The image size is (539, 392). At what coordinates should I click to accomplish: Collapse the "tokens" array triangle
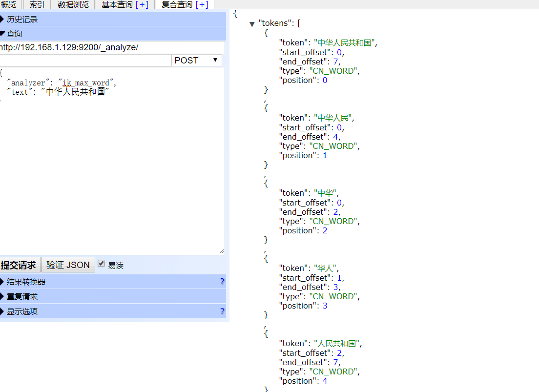tap(252, 24)
